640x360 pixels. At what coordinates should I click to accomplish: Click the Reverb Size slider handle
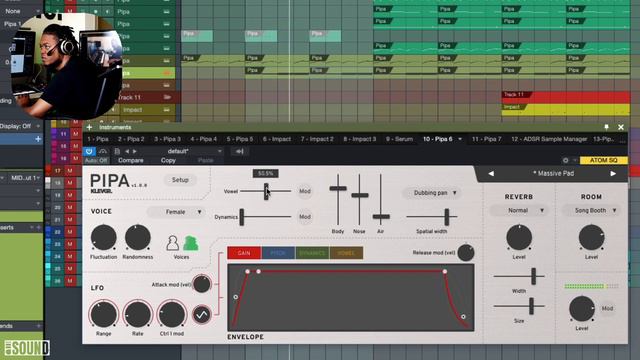point(531,306)
